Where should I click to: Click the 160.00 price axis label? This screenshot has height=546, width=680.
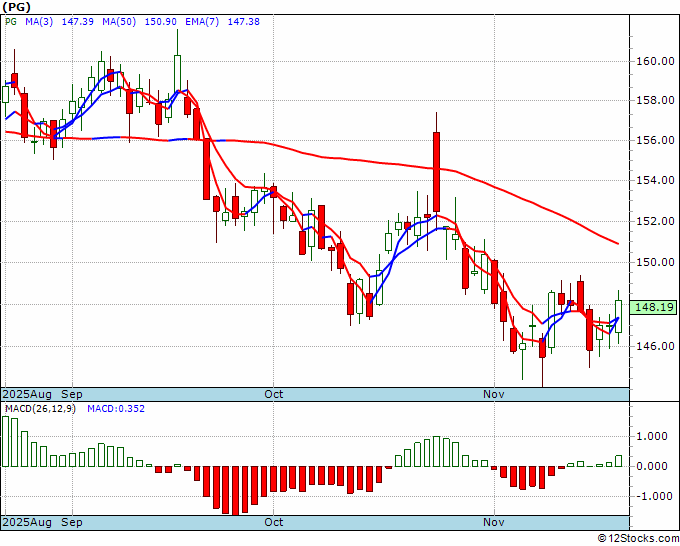(655, 61)
